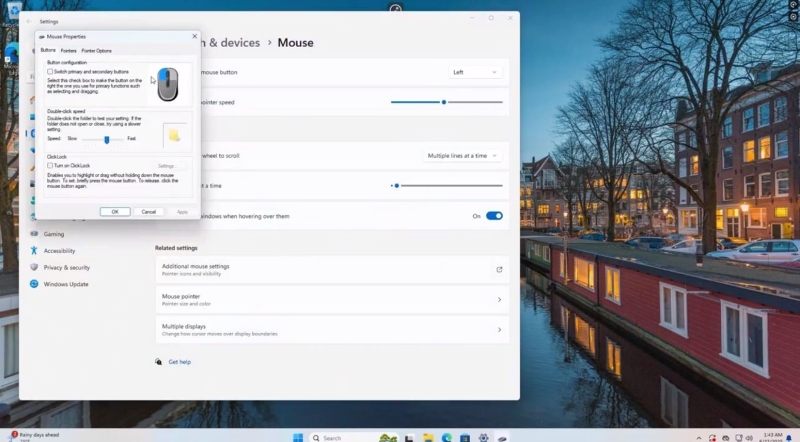Expand the Multiple lines at a time dropdown
This screenshot has width=800, height=442.
(x=462, y=156)
